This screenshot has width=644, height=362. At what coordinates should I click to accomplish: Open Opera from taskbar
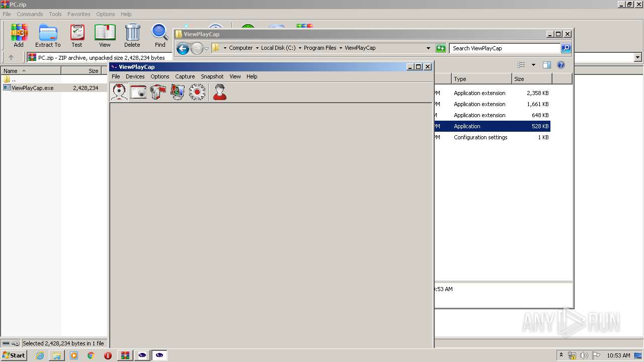pos(108,355)
